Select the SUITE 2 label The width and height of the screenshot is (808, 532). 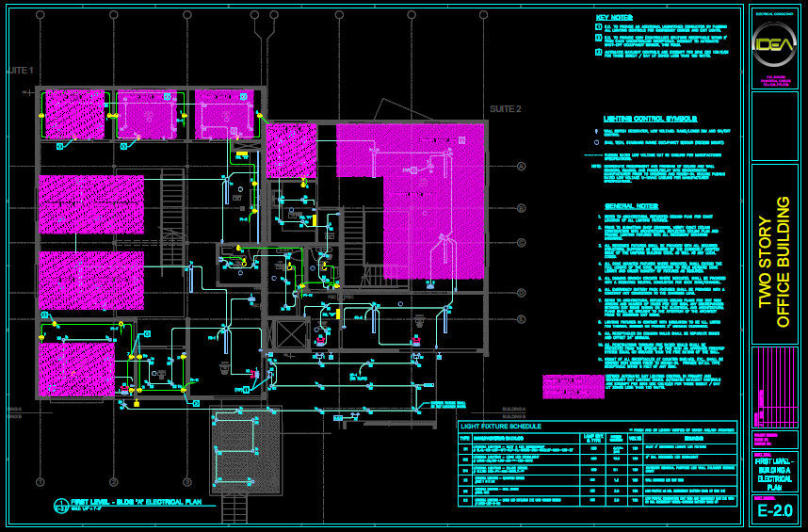(505, 109)
